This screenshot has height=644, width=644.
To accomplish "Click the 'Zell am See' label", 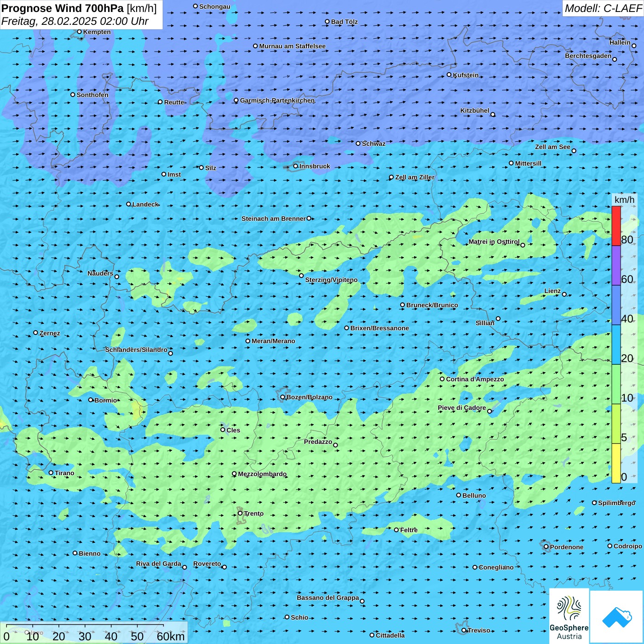I will [552, 147].
